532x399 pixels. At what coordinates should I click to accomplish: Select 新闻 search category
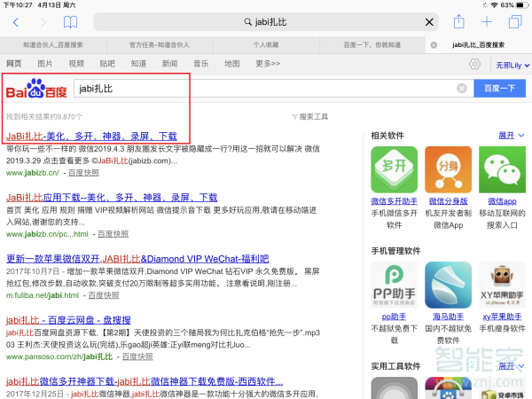point(169,64)
